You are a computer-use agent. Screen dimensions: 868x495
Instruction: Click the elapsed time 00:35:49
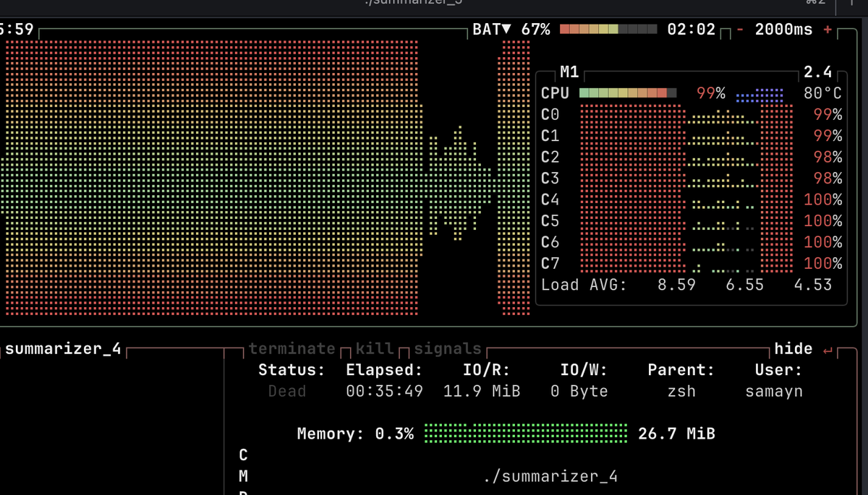(385, 391)
